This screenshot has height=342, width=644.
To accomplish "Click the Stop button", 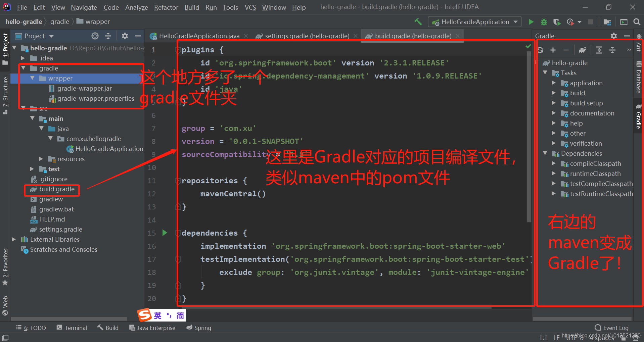I will pyautogui.click(x=590, y=22).
